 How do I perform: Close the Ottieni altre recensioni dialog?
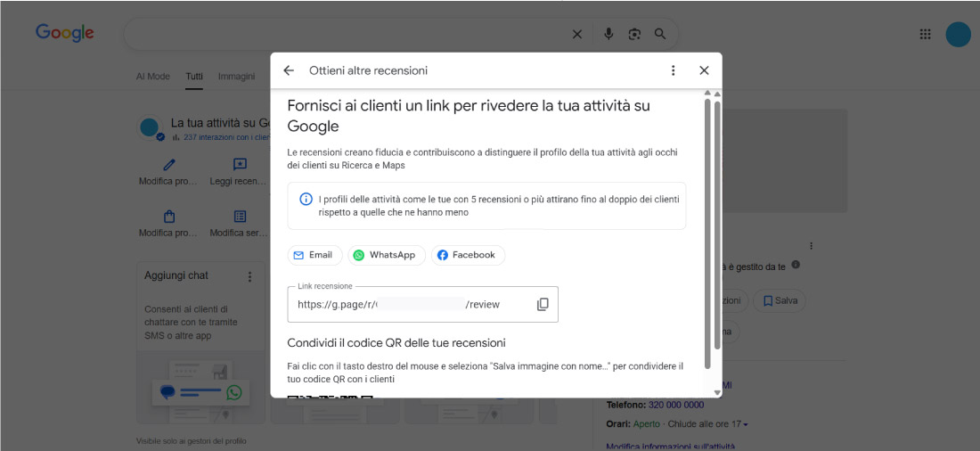704,70
